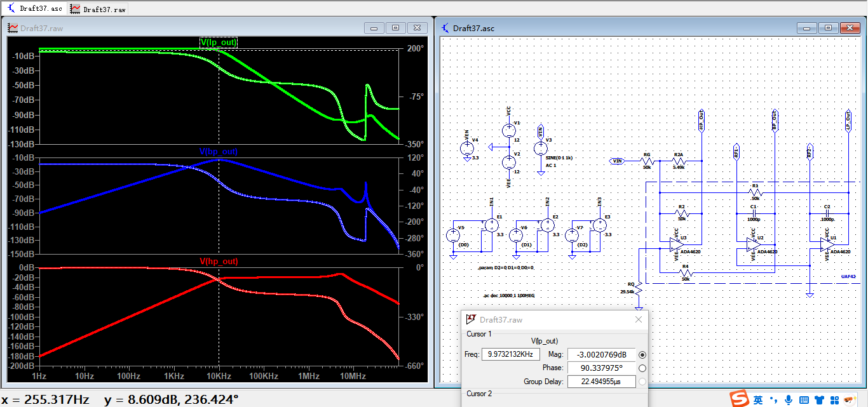The width and height of the screenshot is (868, 407).
Task: Select resistor R1 in the schematic
Action: [755, 192]
